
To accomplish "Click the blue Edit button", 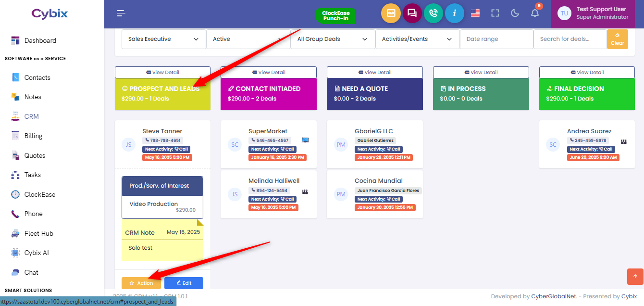I will [x=184, y=283].
